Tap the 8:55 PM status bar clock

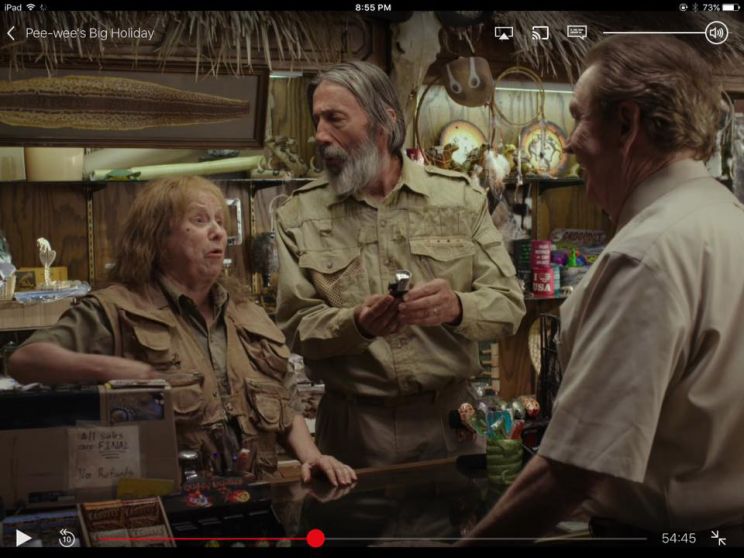(373, 7)
